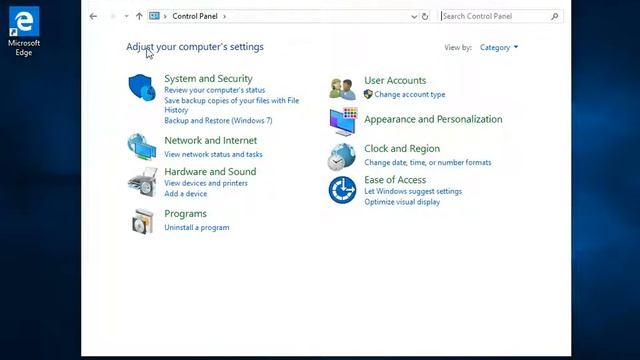
Task: Open System and Security category
Action: 208,78
